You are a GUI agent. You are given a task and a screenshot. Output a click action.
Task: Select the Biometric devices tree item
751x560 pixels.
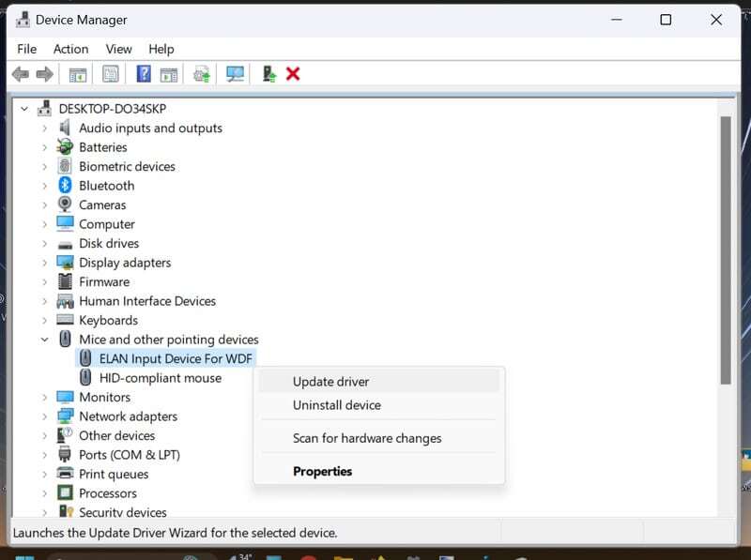point(127,166)
